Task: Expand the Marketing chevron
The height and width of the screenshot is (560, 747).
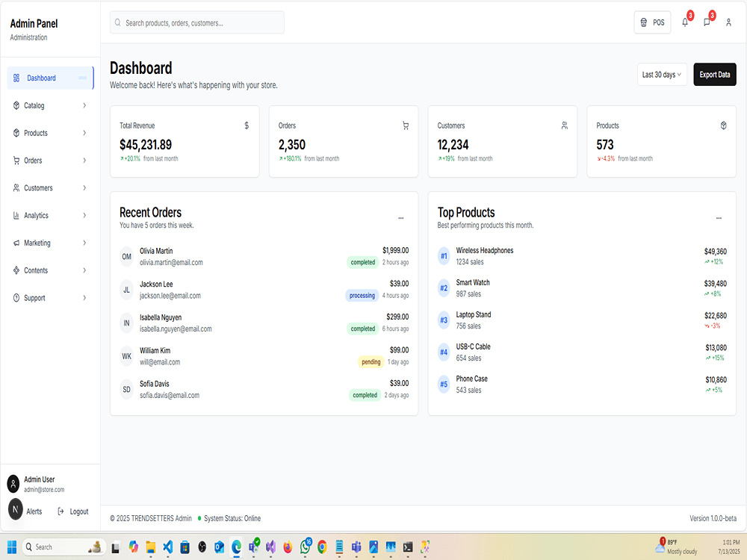Action: coord(84,243)
